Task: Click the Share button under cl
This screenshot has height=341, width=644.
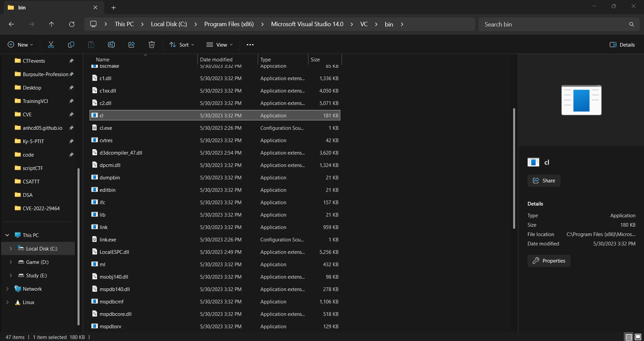Action: (x=544, y=180)
